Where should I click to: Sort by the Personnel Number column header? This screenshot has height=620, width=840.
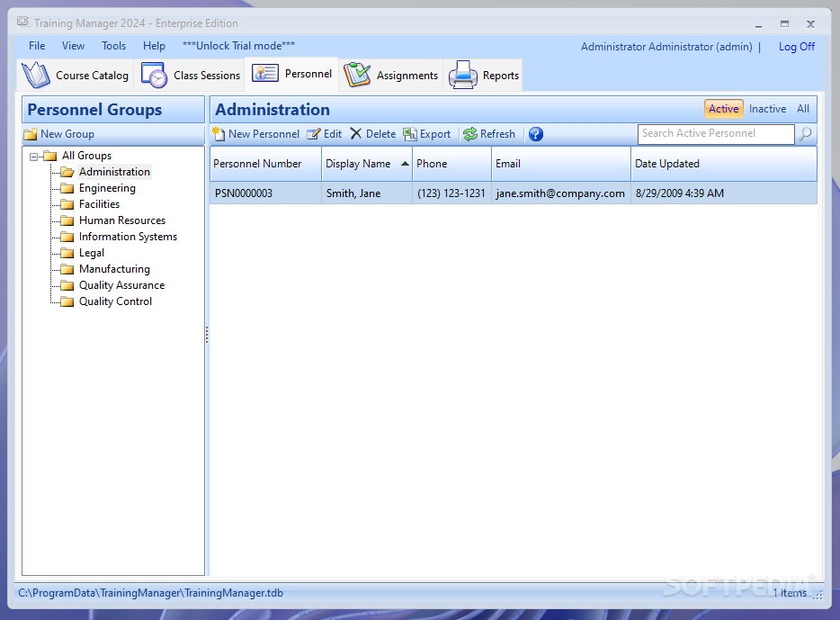pos(265,164)
